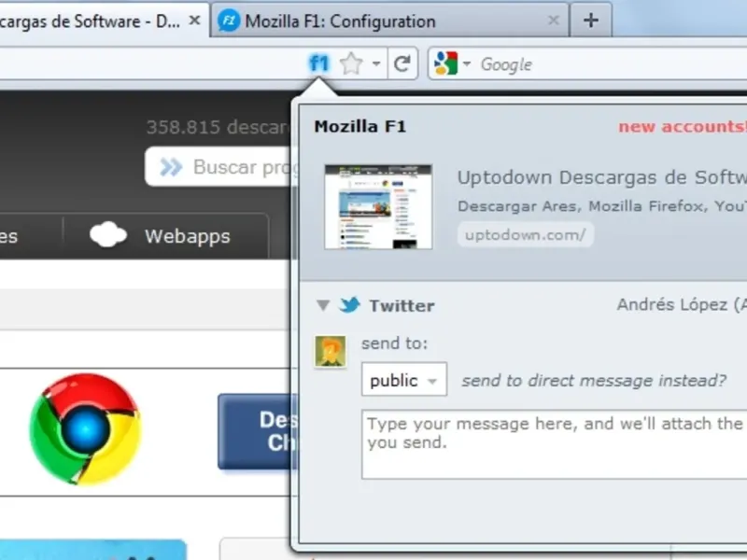Click the uptodown.com/ URL label
The image size is (747, 560).
pyautogui.click(x=526, y=235)
